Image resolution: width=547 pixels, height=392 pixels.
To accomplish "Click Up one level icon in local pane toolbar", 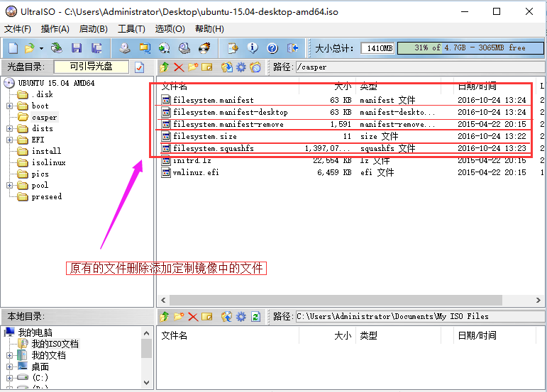I will 165,316.
